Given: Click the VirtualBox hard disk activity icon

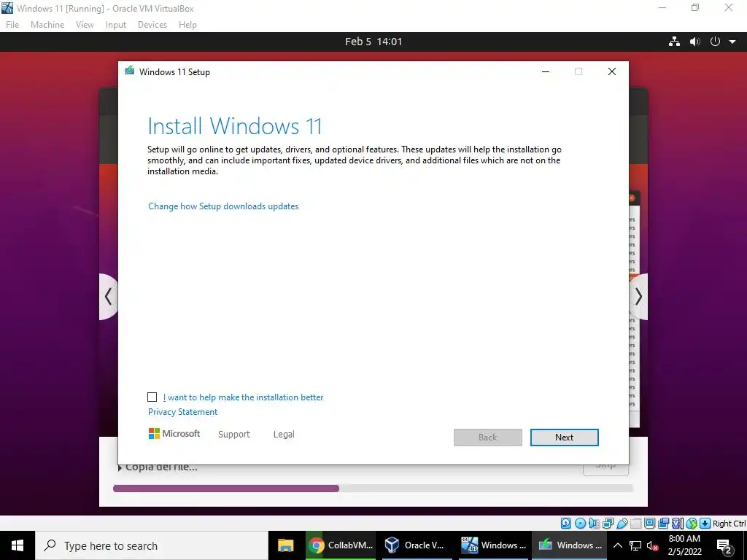Looking at the screenshot, I should [565, 524].
